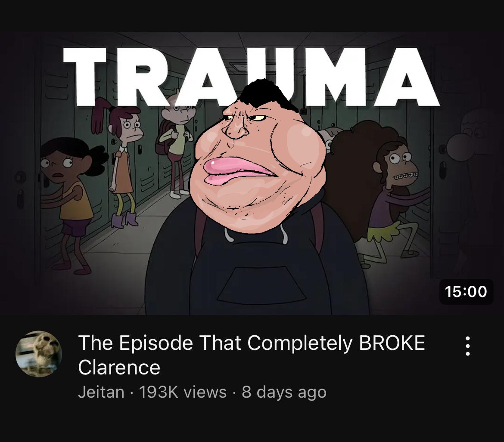Viewport: 504px width, 442px height.
Task: Open the three-dot more options menu
Action: coord(468,346)
